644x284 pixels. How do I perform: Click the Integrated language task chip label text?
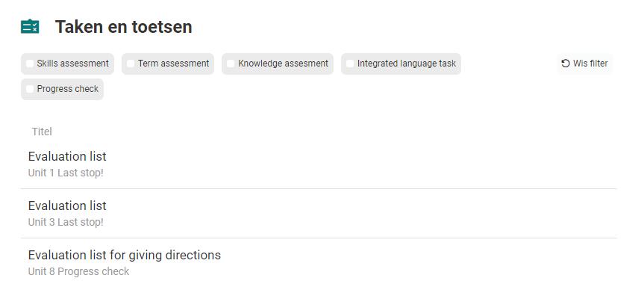(x=407, y=64)
